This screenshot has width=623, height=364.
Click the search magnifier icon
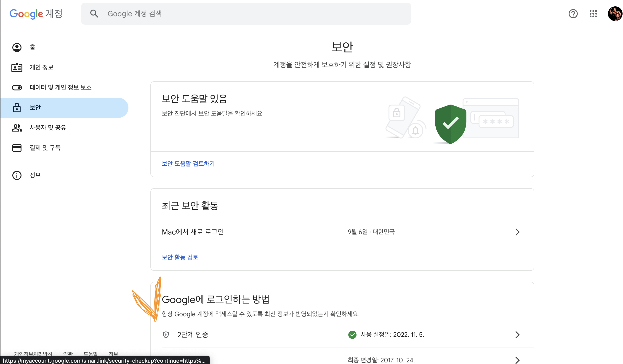94,13
